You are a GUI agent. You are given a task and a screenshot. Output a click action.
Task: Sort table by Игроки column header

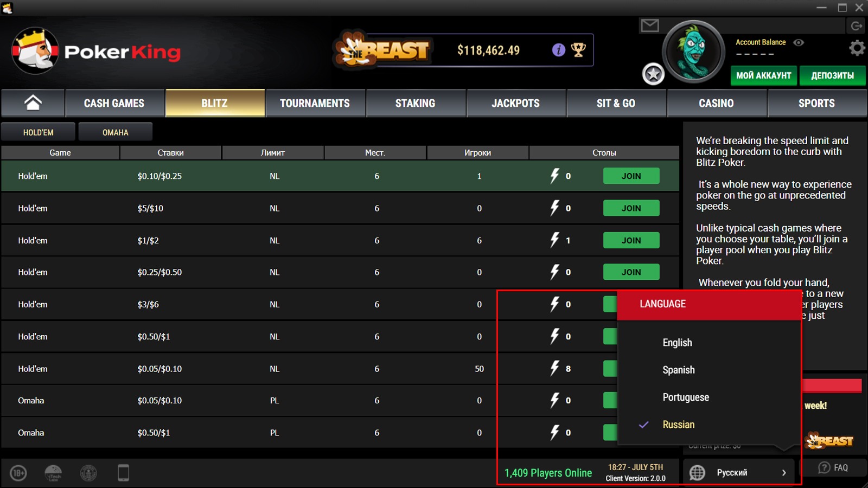(477, 153)
